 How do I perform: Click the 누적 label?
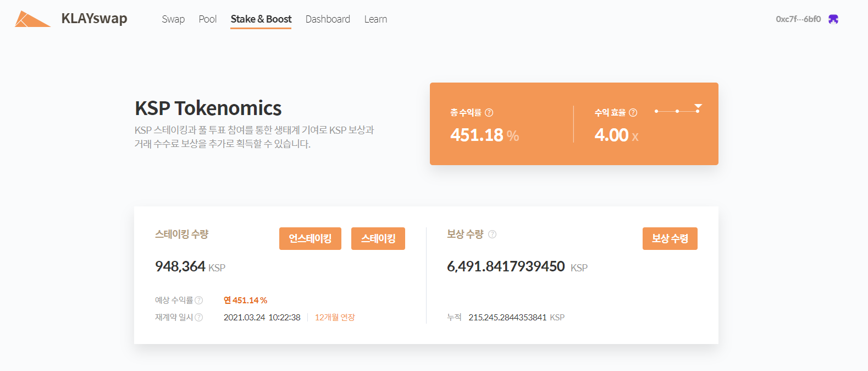click(454, 317)
